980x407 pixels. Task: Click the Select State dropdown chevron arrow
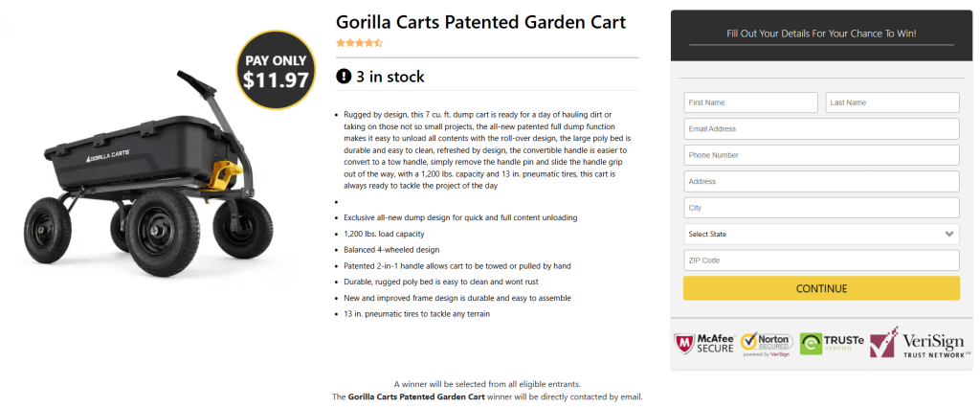coord(948,234)
